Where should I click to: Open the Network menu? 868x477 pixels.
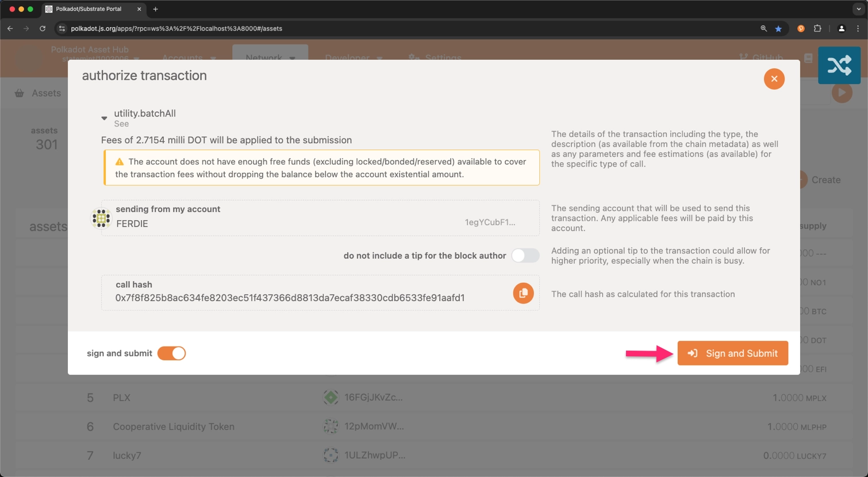click(270, 57)
